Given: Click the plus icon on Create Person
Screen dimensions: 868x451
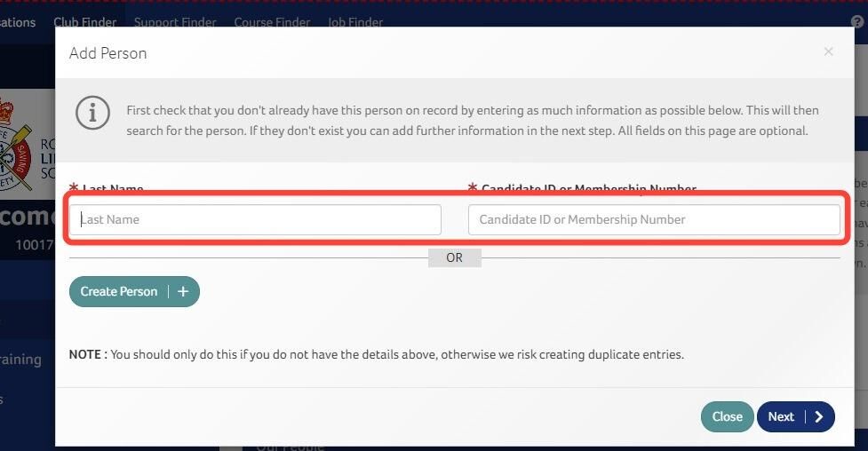Looking at the screenshot, I should click(183, 291).
